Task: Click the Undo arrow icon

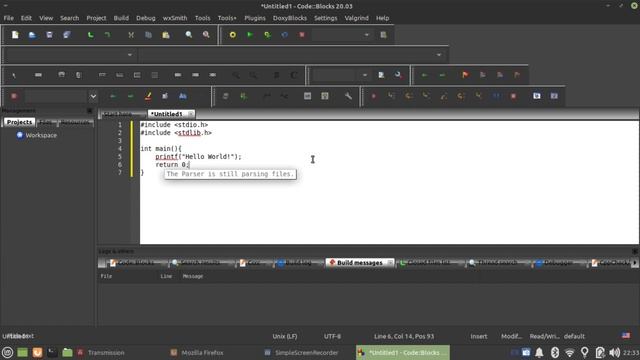Action: tap(90, 35)
